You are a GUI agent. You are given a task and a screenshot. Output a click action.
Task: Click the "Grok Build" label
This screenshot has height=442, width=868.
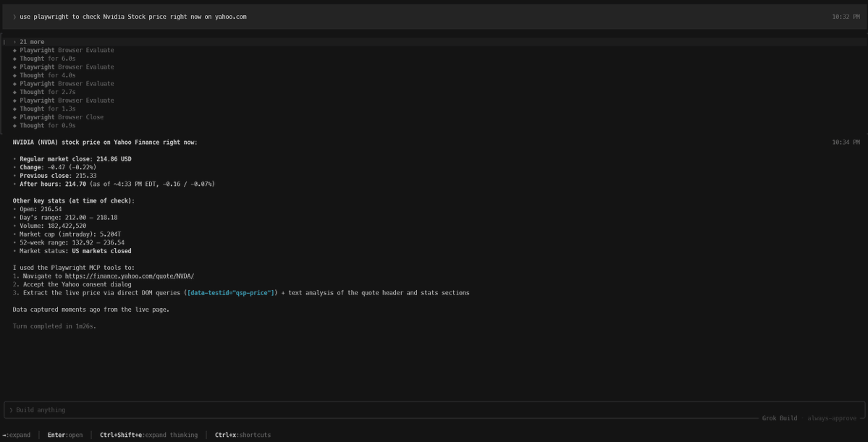[780, 418]
